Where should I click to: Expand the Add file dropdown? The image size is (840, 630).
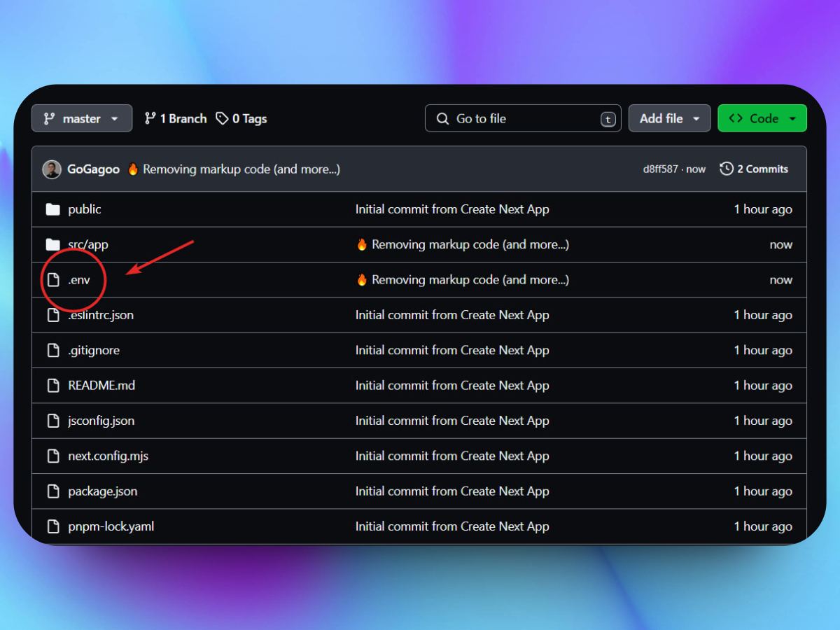coord(669,119)
